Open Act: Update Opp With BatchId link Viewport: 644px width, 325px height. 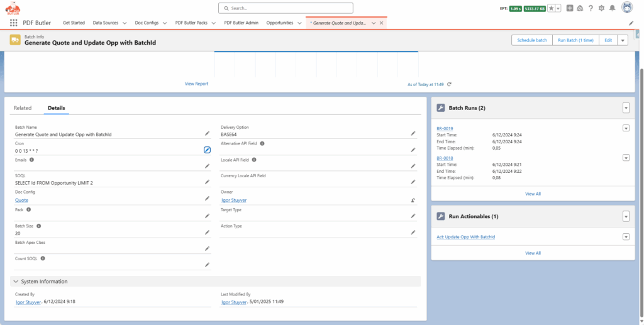pyautogui.click(x=466, y=237)
